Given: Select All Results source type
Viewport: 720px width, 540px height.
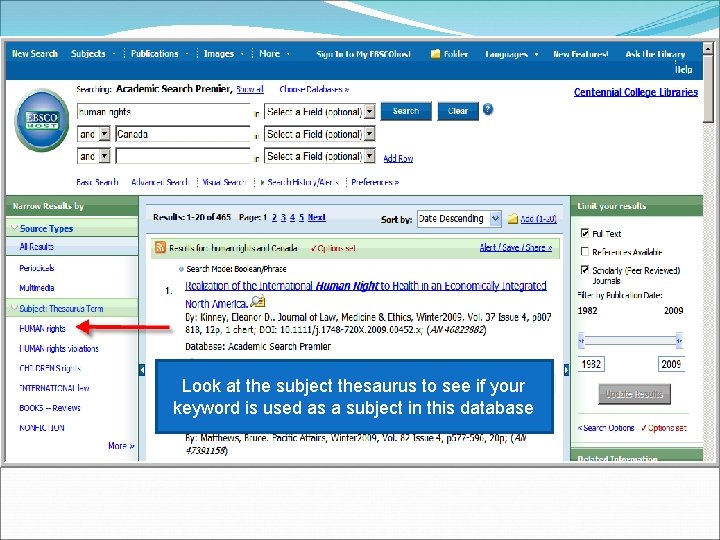Looking at the screenshot, I should [x=36, y=247].
